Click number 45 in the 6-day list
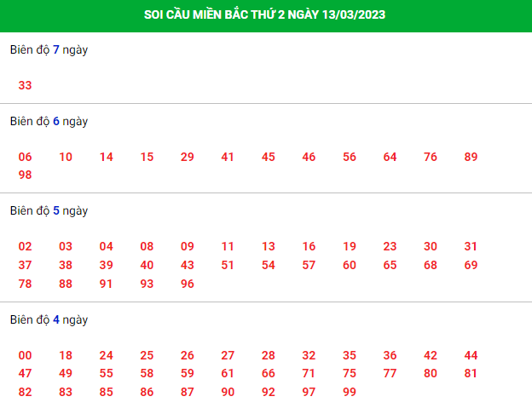Screen dimensions: 532x408 (269, 157)
